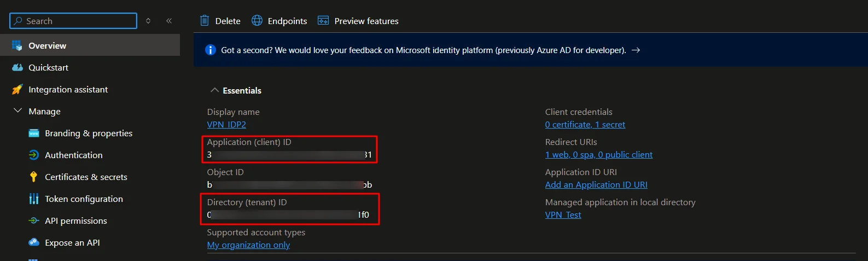The image size is (868, 261).
Task: Open the VPN_Test managed application link
Action: tap(563, 214)
